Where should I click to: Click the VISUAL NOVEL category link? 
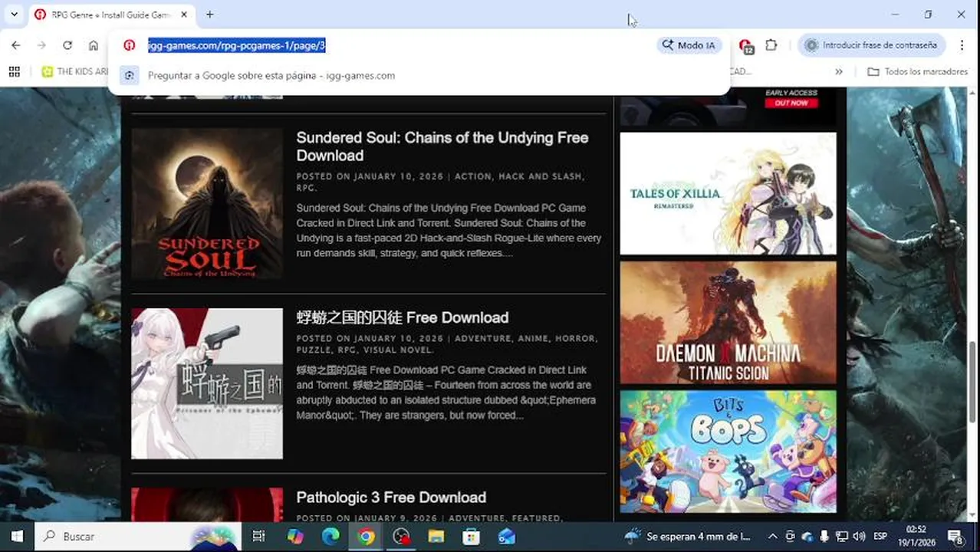[397, 350]
